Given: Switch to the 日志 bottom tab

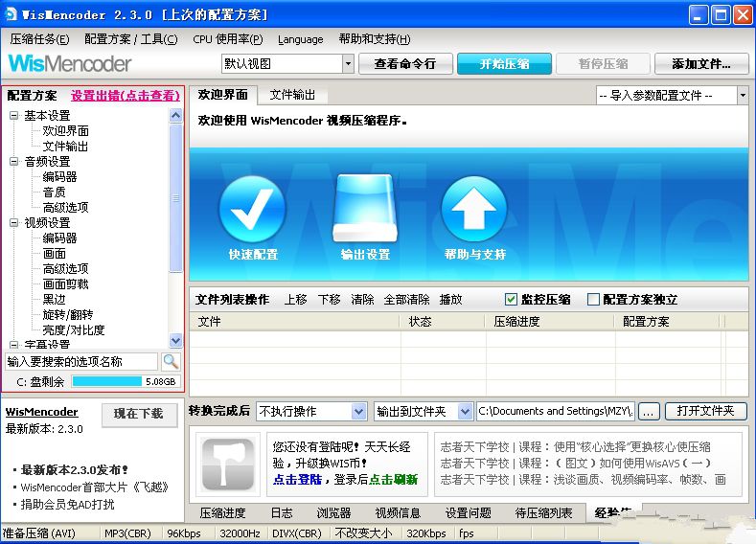Looking at the screenshot, I should 282,513.
